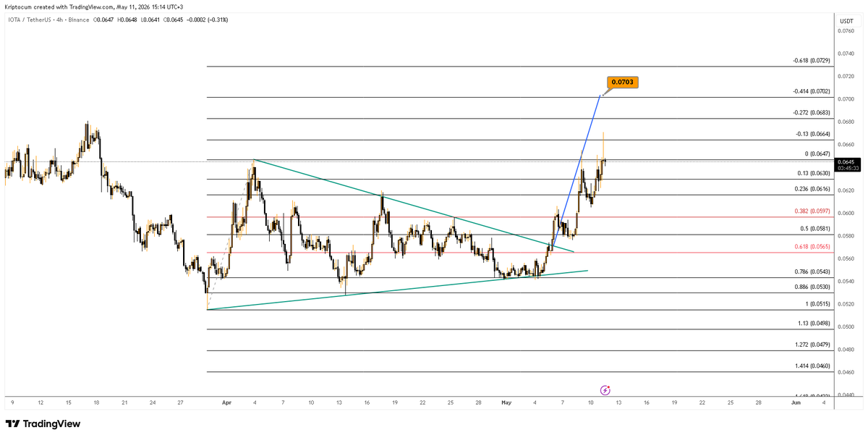Click 0.0680 on the price axis
Image resolution: width=868 pixels, height=438 pixels.
coord(846,122)
